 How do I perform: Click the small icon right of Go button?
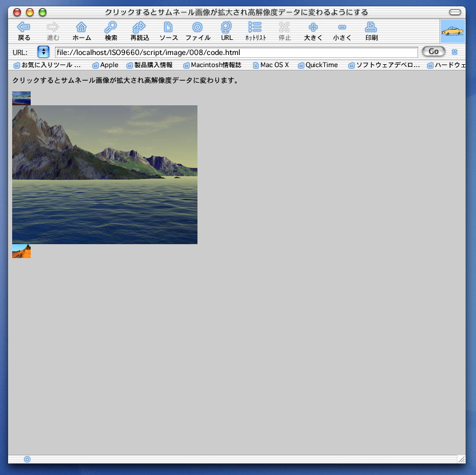point(455,52)
